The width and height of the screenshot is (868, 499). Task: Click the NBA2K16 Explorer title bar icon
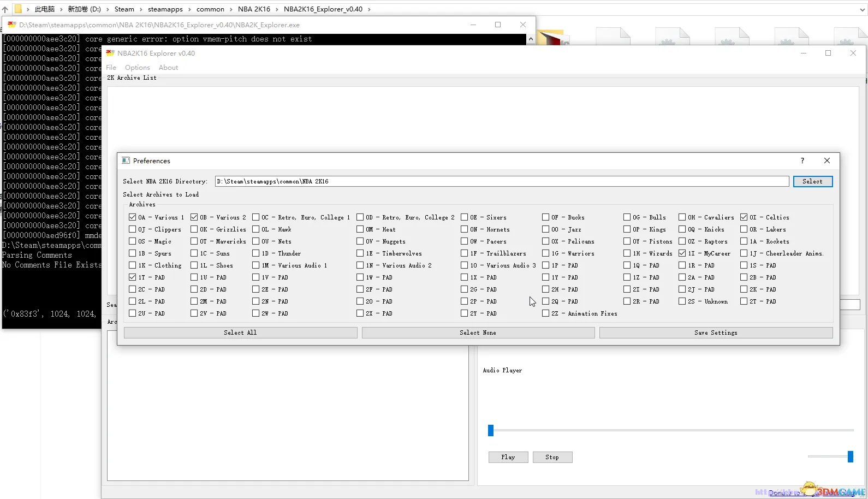tap(110, 53)
